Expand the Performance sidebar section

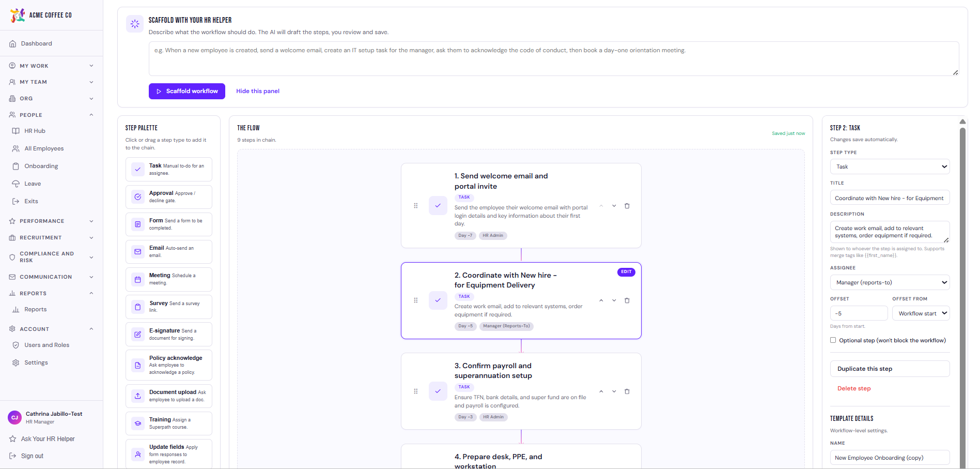(52, 221)
